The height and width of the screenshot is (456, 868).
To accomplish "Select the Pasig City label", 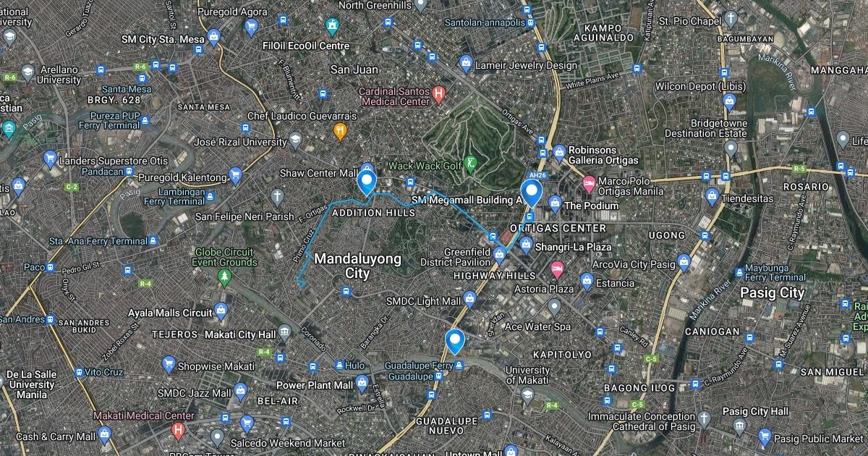I will point(773,293).
